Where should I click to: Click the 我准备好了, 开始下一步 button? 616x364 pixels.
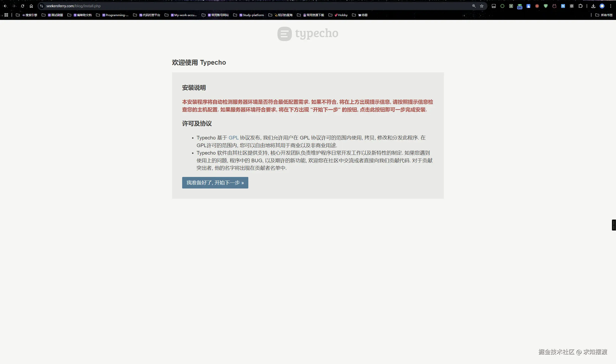point(215,183)
